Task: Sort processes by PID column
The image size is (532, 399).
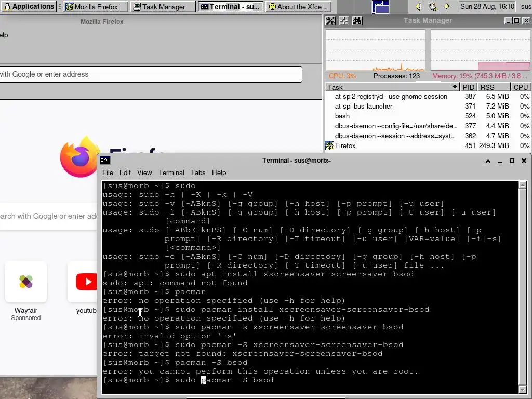Action: 469,87
